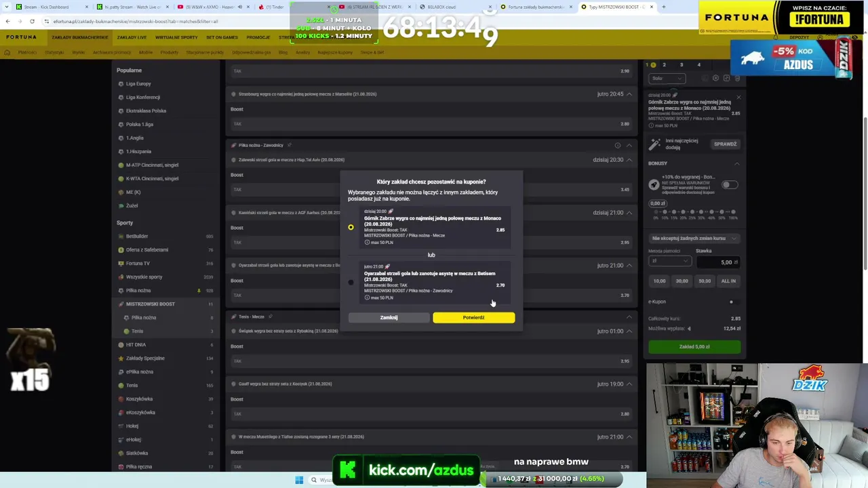
Task: Place the bet with Zakład 5,00 zł
Action: (x=694, y=346)
